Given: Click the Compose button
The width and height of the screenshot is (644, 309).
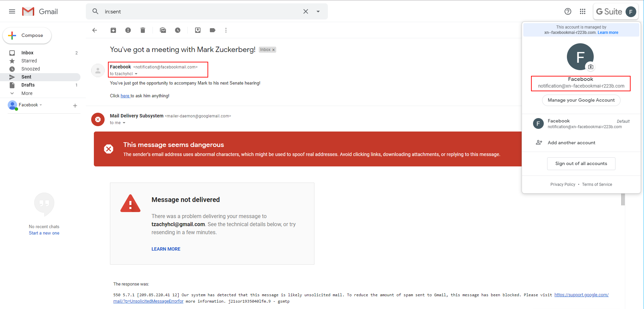Looking at the screenshot, I should [x=27, y=35].
